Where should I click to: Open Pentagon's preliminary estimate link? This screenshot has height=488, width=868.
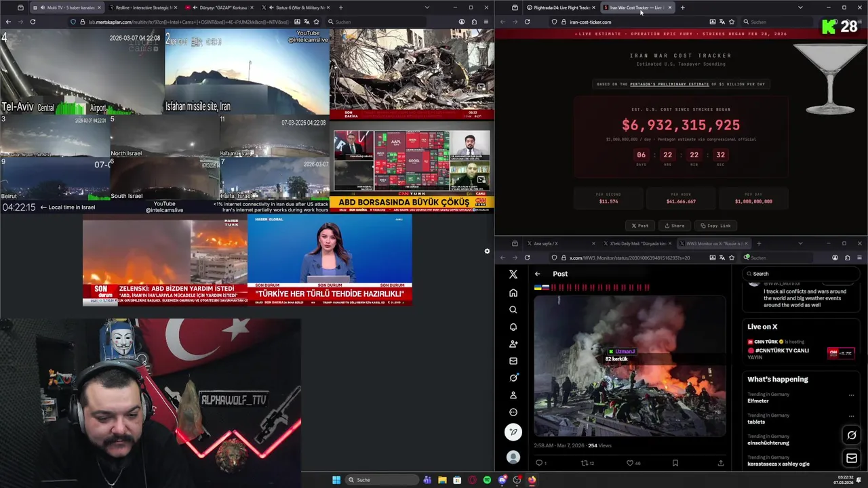tap(669, 84)
